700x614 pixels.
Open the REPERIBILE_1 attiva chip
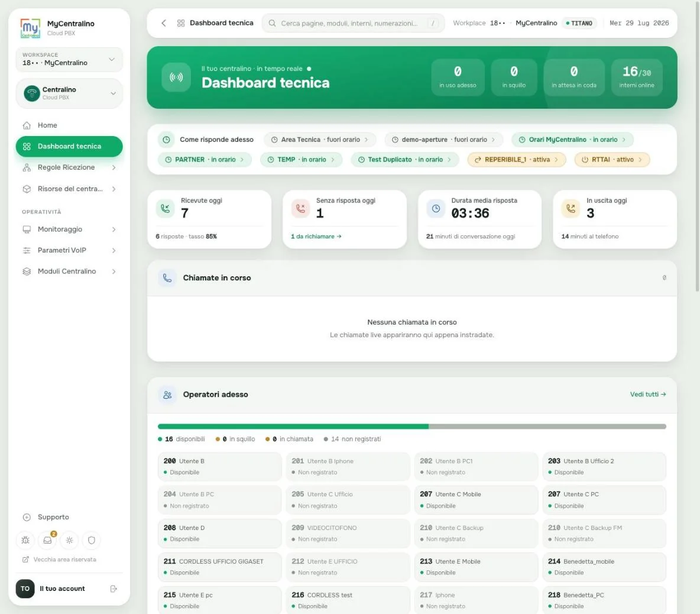coord(517,160)
